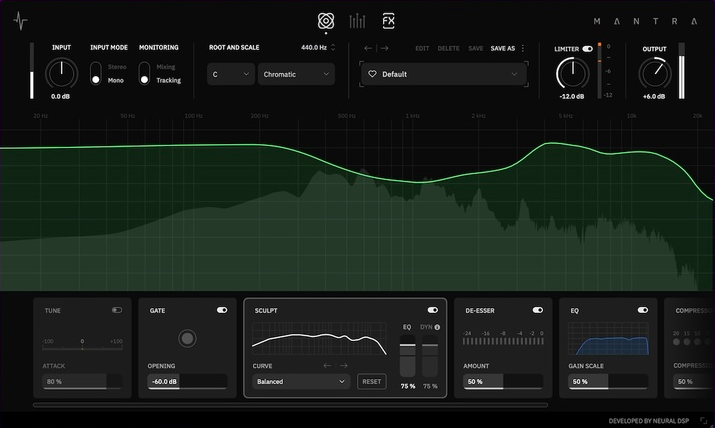The width and height of the screenshot is (715, 428).
Task: Open the root note C dropdown
Action: (231, 74)
